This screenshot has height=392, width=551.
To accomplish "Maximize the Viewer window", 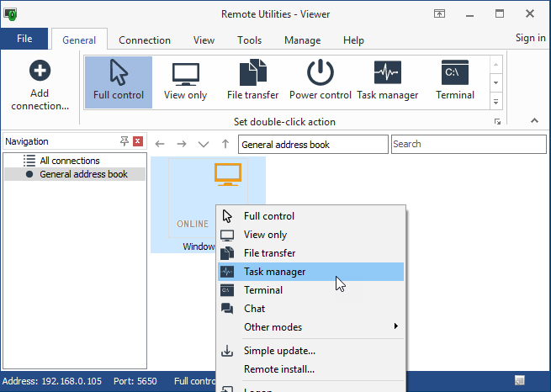I will [x=500, y=14].
